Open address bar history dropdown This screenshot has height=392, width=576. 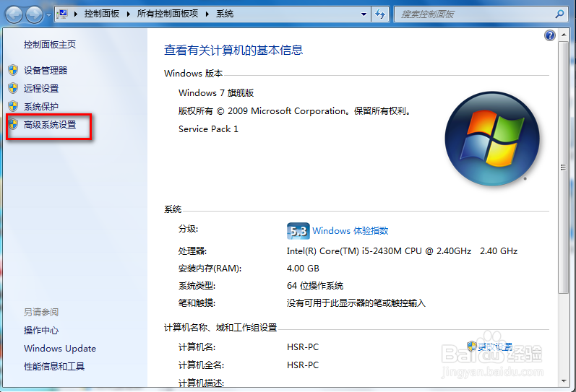(x=364, y=14)
